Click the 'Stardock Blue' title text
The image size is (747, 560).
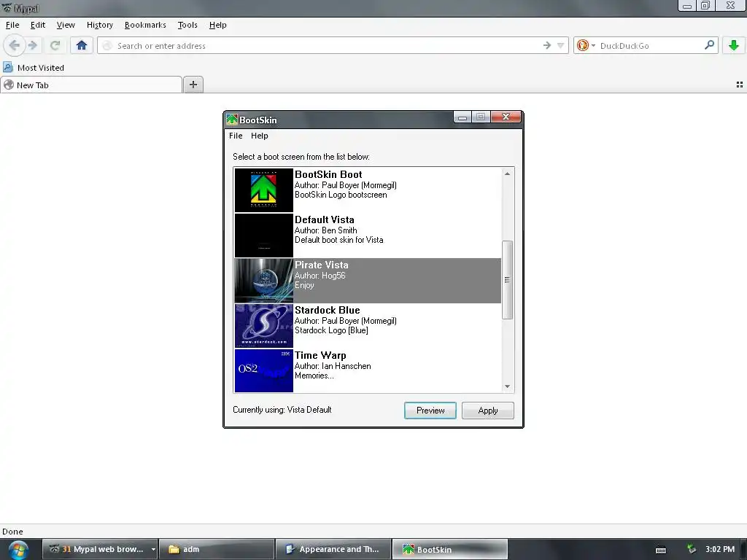point(328,310)
